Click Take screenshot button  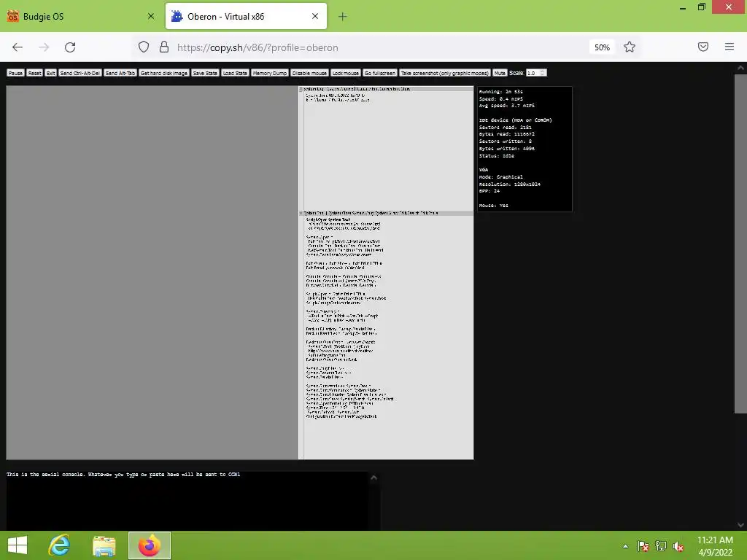tap(445, 73)
